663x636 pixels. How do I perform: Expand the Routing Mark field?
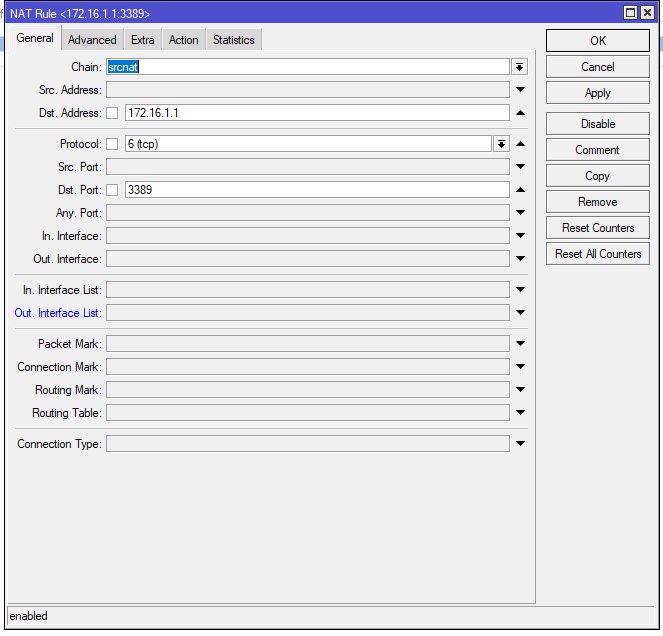click(x=521, y=389)
